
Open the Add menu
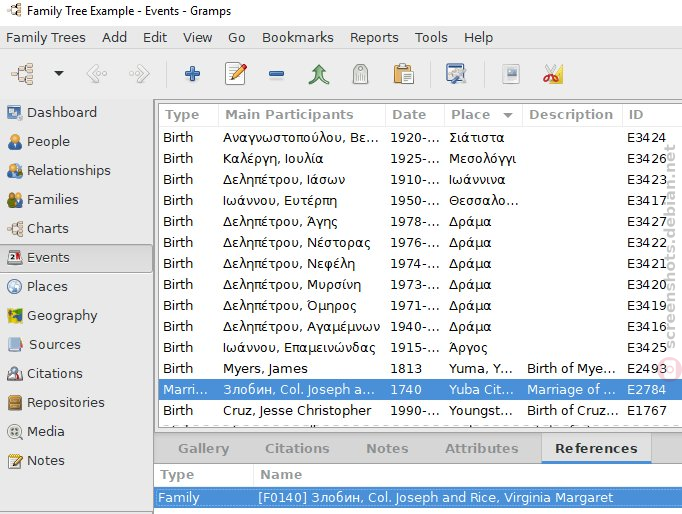(114, 37)
